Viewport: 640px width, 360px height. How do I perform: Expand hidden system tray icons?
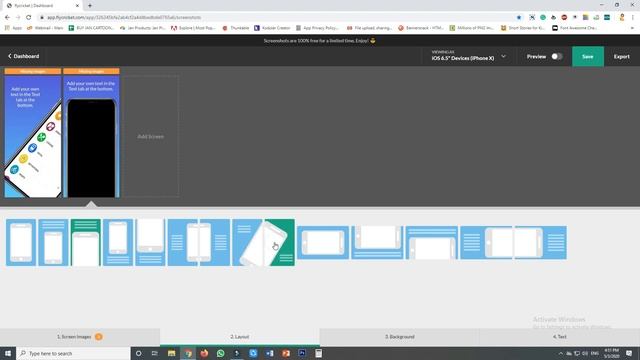(x=560, y=353)
